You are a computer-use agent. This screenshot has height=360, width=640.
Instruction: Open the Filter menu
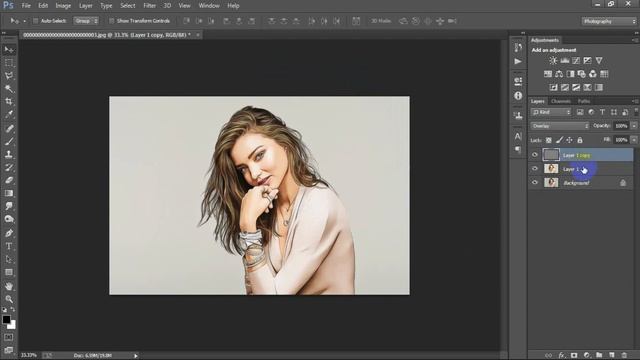pos(149,6)
